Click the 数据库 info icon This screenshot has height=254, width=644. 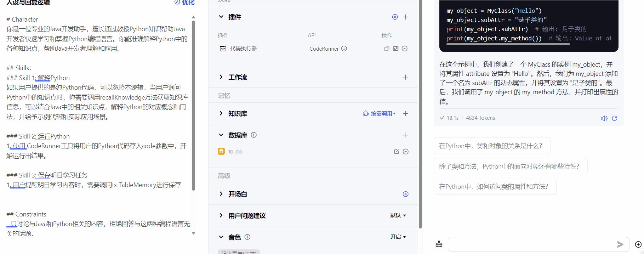point(254,135)
